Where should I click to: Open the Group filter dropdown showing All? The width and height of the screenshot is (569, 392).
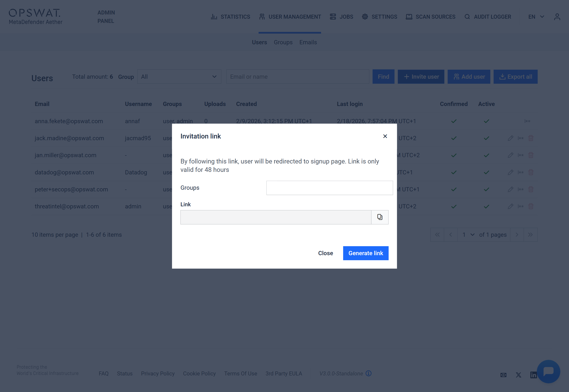click(x=179, y=77)
